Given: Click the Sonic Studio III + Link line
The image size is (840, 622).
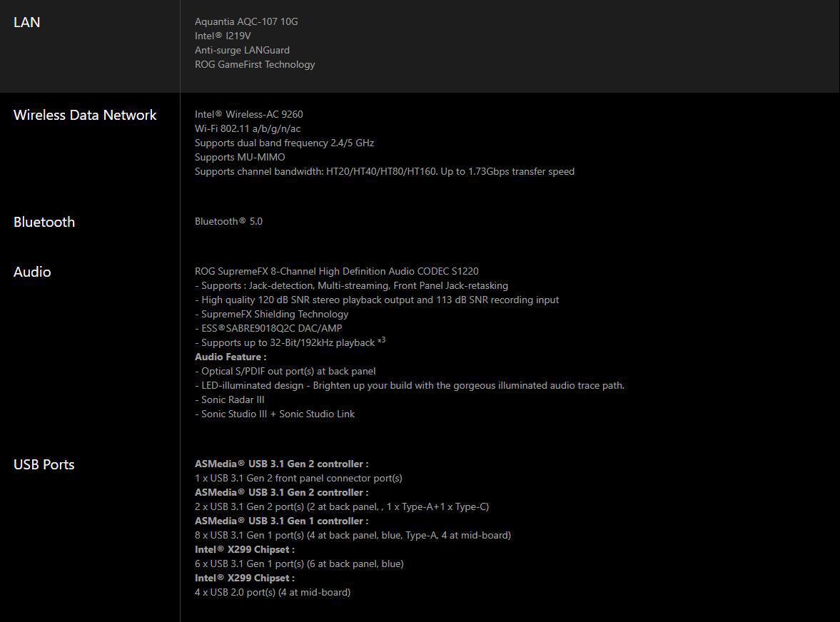Looking at the screenshot, I should (275, 414).
